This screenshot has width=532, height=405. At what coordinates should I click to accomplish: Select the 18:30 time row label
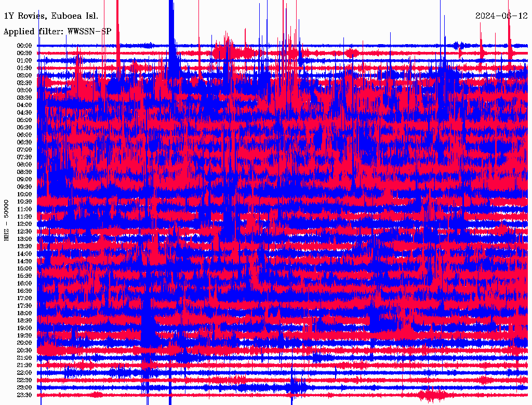[x=24, y=320]
